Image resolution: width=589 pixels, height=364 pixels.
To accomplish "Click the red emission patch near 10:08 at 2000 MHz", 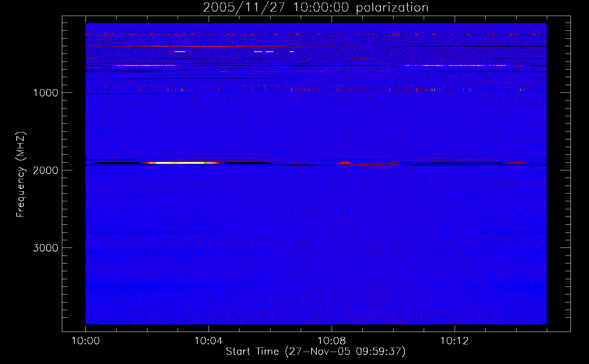I will click(345, 163).
